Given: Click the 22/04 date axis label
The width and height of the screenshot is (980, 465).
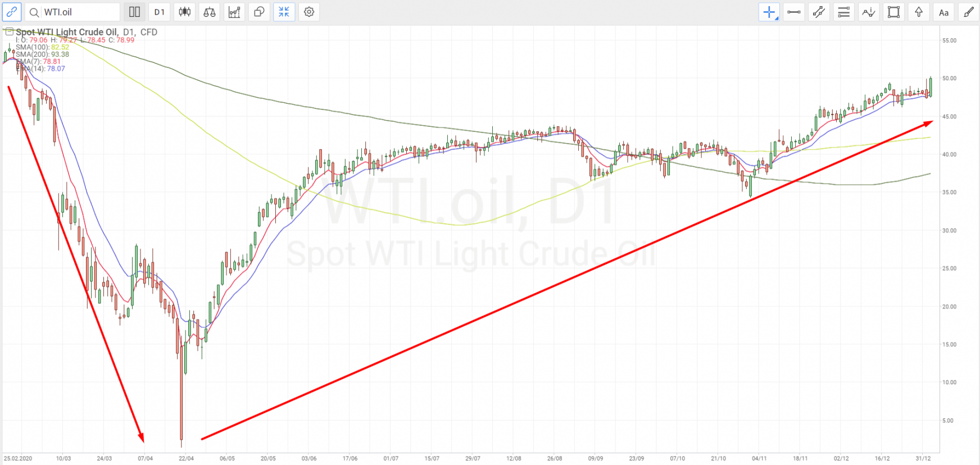Looking at the screenshot, I should coord(186,458).
